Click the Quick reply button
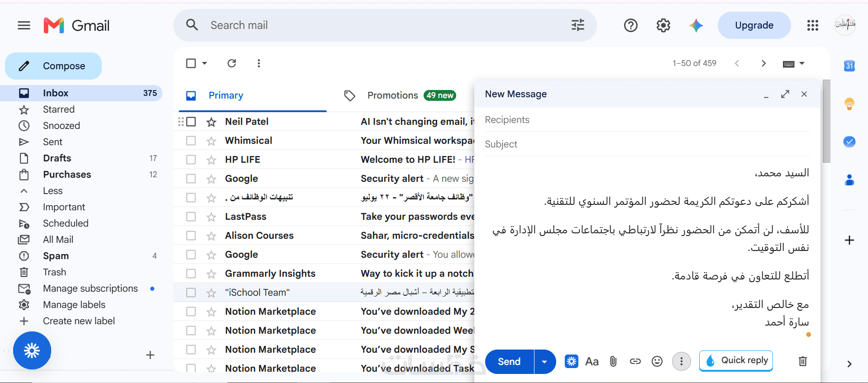This screenshot has height=383, width=868. click(x=736, y=361)
